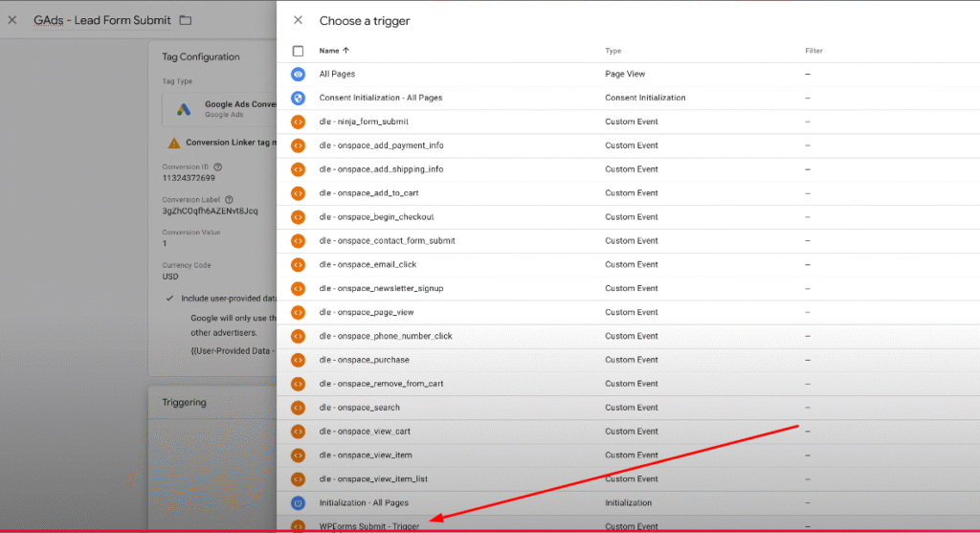Click the onspace_view_item_list trigger icon
This screenshot has width=980, height=533.
click(299, 478)
